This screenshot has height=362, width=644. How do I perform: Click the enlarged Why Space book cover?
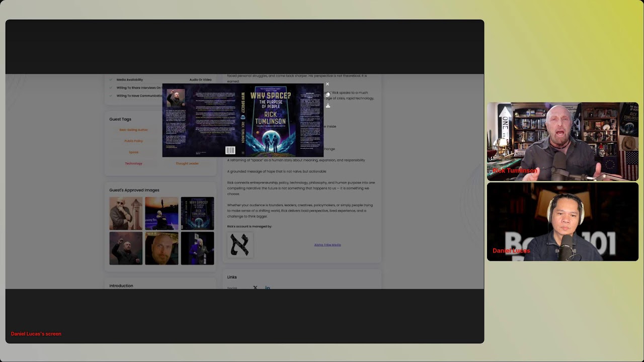pos(243,120)
